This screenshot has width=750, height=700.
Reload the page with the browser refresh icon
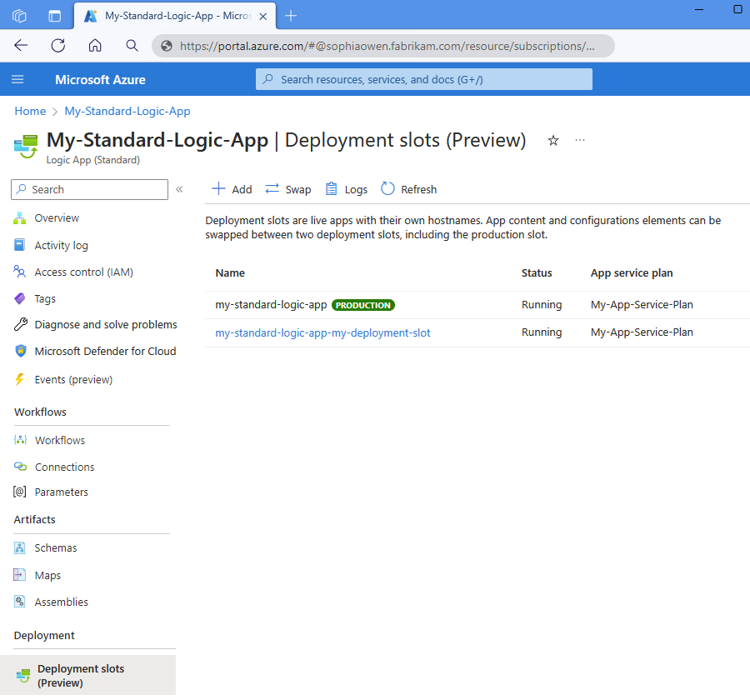pos(57,46)
